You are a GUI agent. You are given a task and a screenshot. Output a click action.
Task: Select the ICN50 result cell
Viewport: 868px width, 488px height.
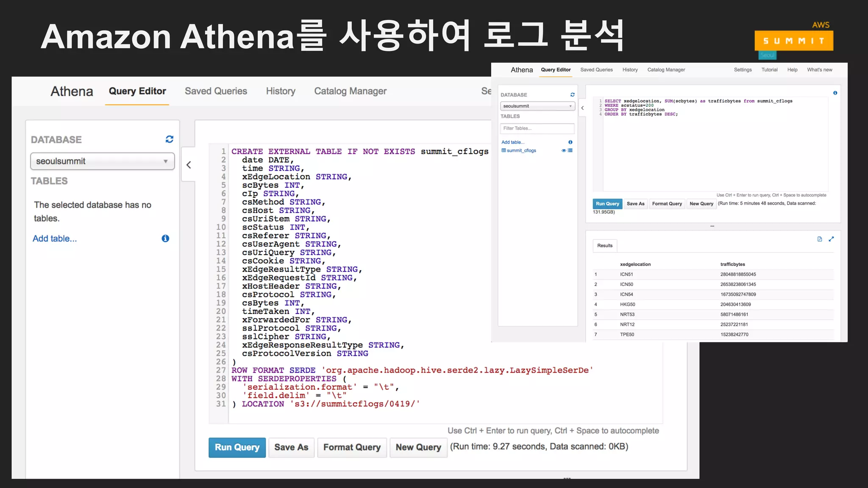626,285
